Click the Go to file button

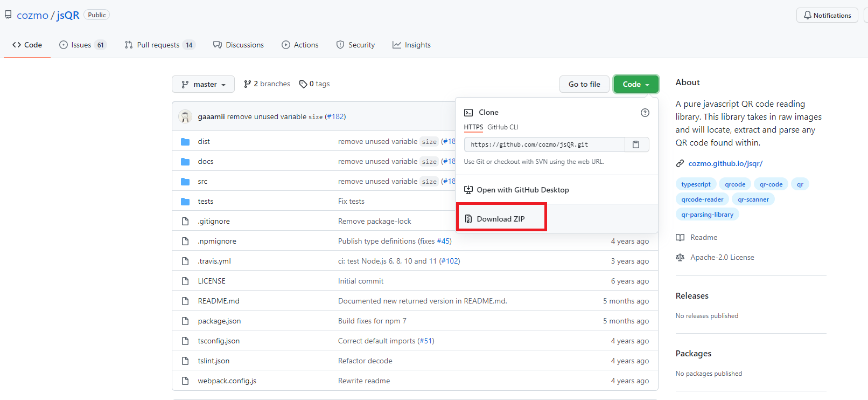pos(584,84)
